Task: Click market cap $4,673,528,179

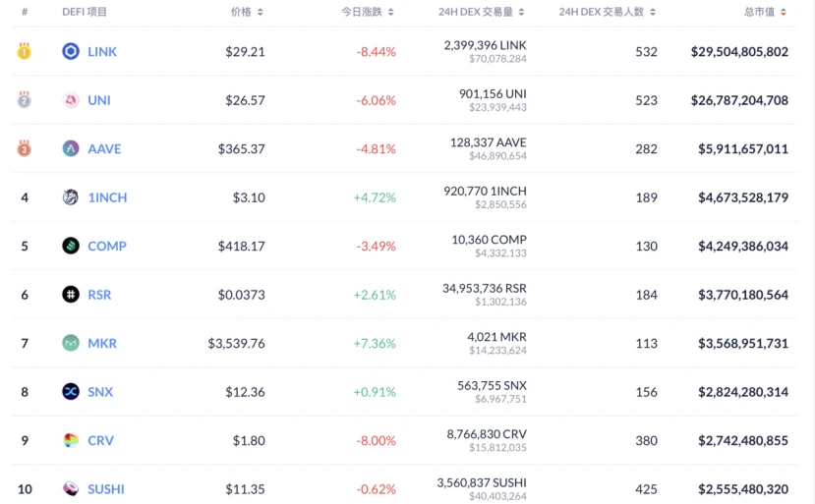Action: coord(743,197)
